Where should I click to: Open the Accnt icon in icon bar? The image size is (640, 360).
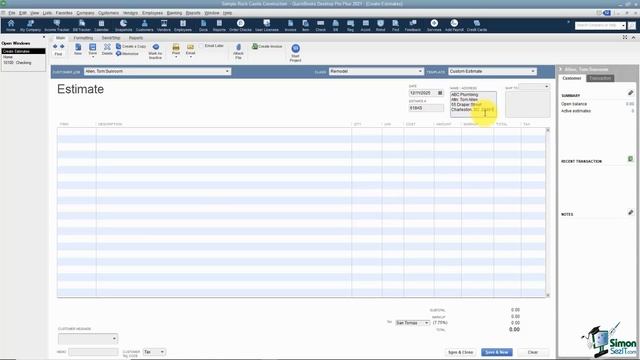[365, 25]
